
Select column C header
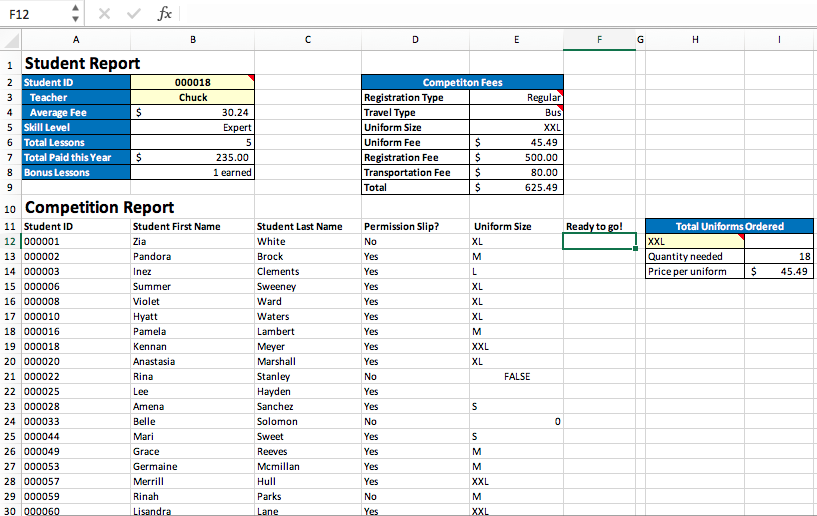coord(308,40)
